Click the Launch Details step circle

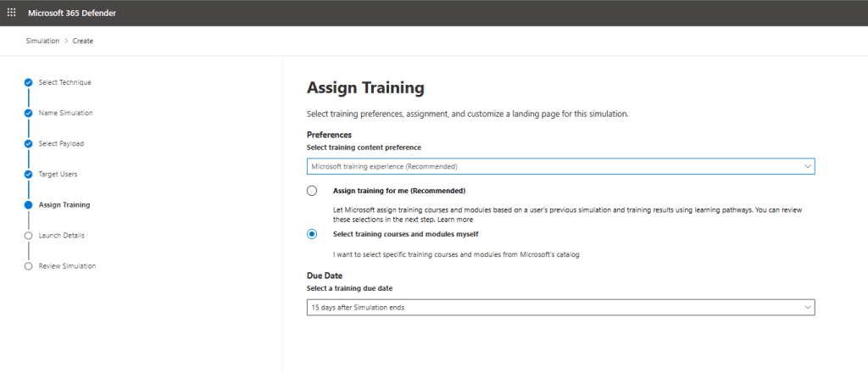pyautogui.click(x=29, y=236)
